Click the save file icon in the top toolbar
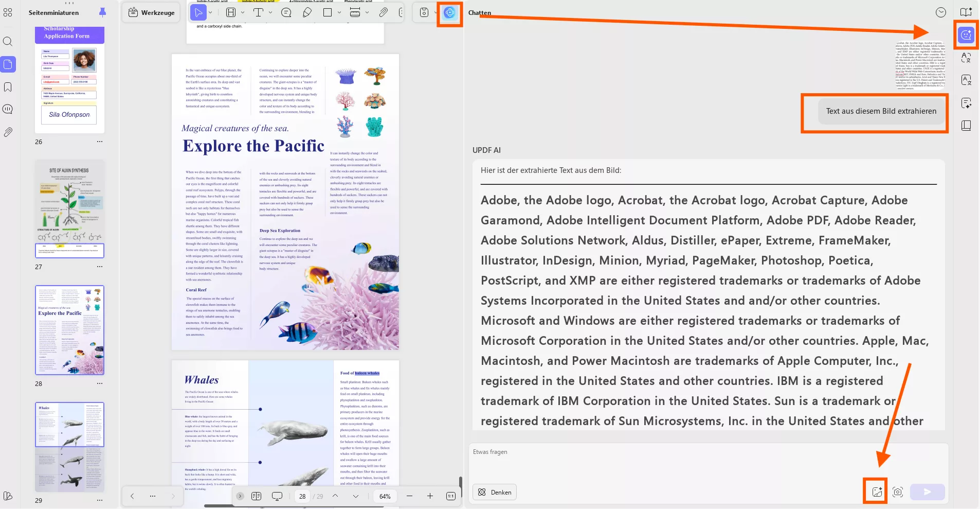 424,12
